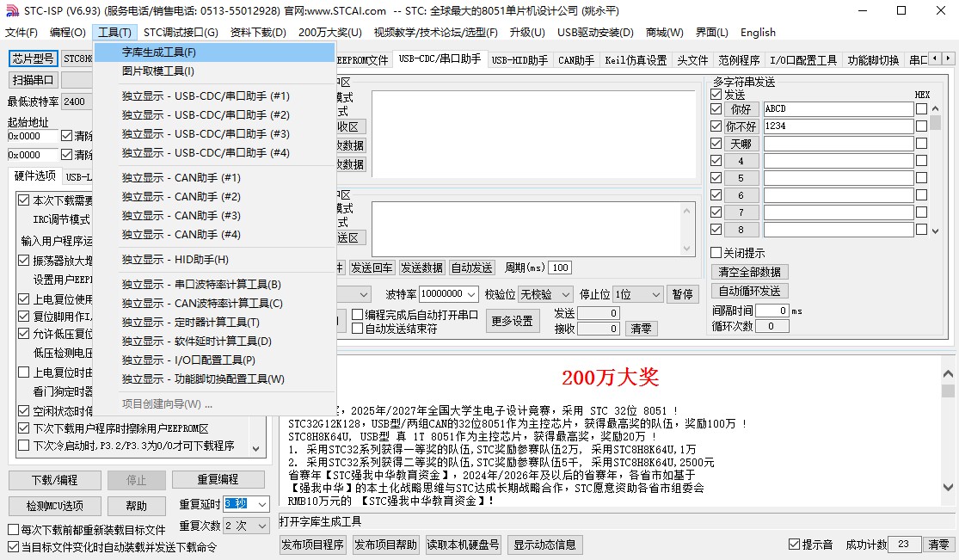Click the 读取本机硬盘号 button

click(463, 545)
